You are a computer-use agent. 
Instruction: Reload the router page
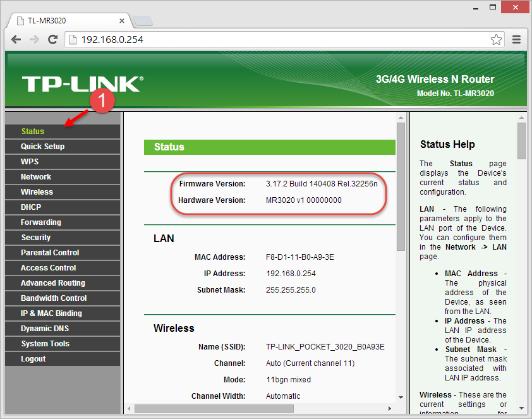pos(52,40)
